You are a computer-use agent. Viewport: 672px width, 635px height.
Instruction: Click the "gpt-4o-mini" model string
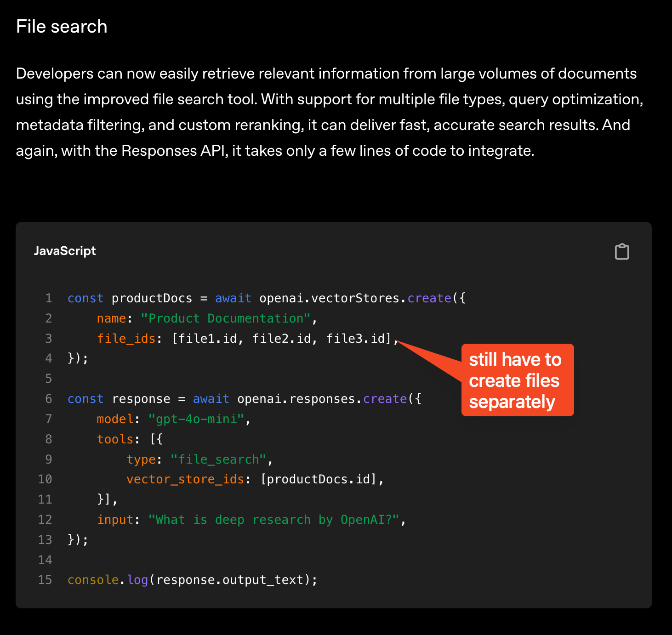pyautogui.click(x=196, y=419)
